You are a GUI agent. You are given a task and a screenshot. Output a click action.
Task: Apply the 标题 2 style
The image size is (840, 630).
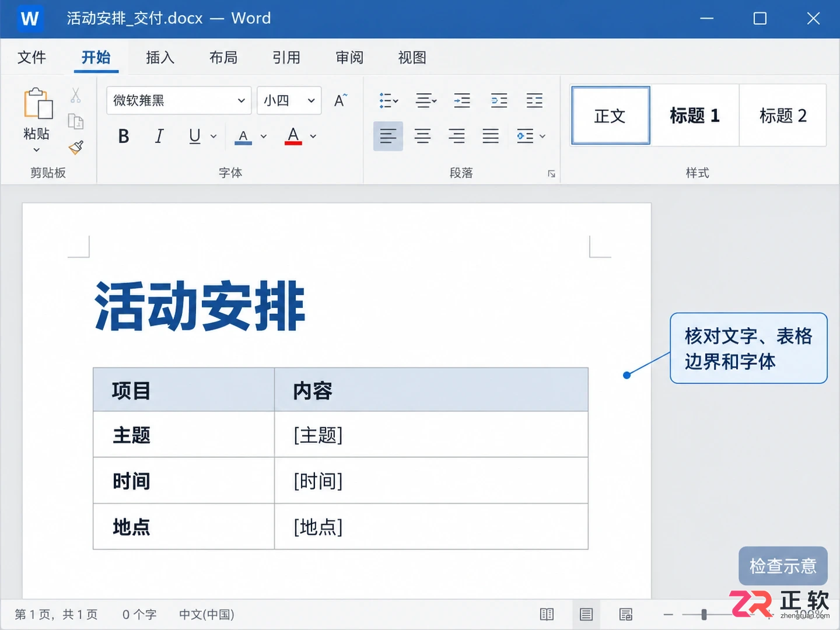[783, 116]
